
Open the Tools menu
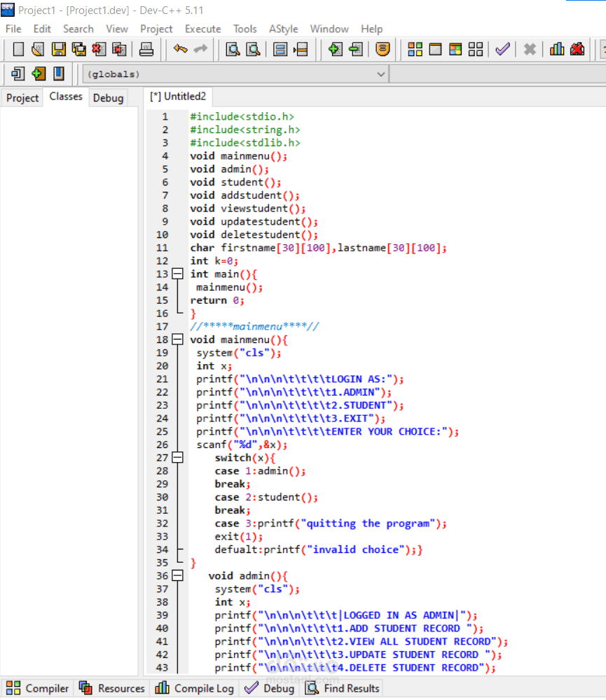click(x=245, y=29)
